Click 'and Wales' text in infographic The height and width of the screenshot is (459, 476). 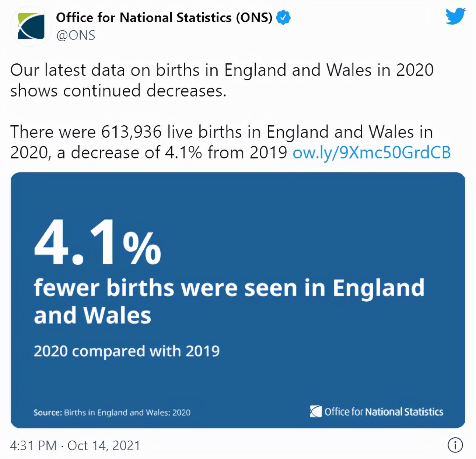coord(92,315)
